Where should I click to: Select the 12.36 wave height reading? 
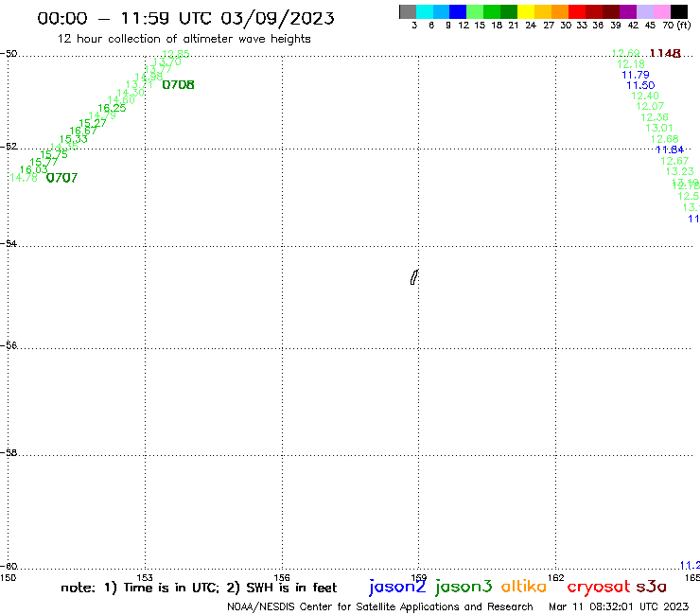click(x=655, y=117)
